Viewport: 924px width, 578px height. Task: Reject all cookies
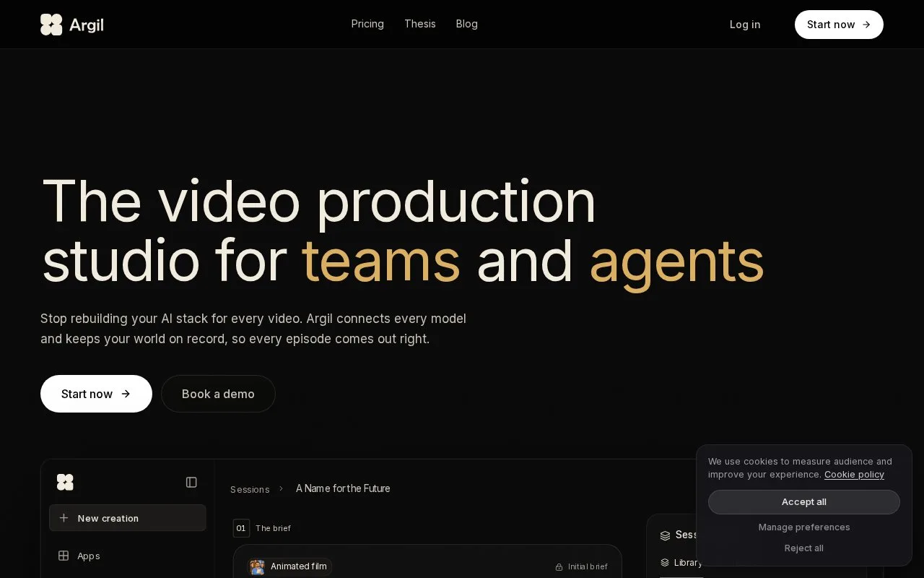(x=804, y=548)
